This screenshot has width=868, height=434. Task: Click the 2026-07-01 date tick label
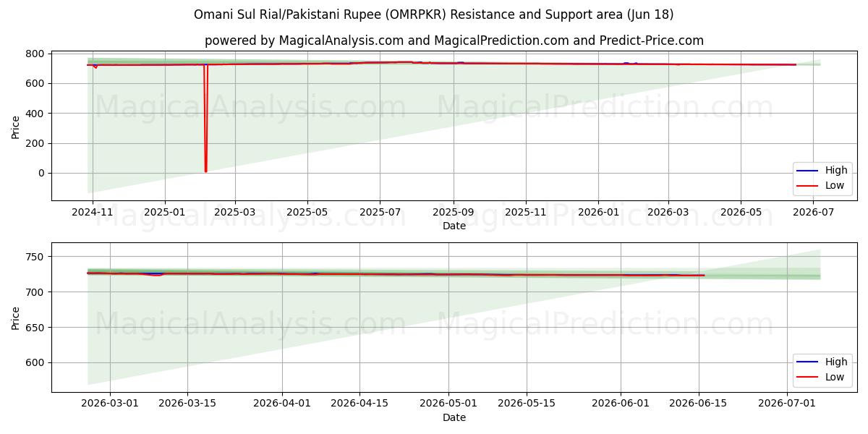click(788, 404)
